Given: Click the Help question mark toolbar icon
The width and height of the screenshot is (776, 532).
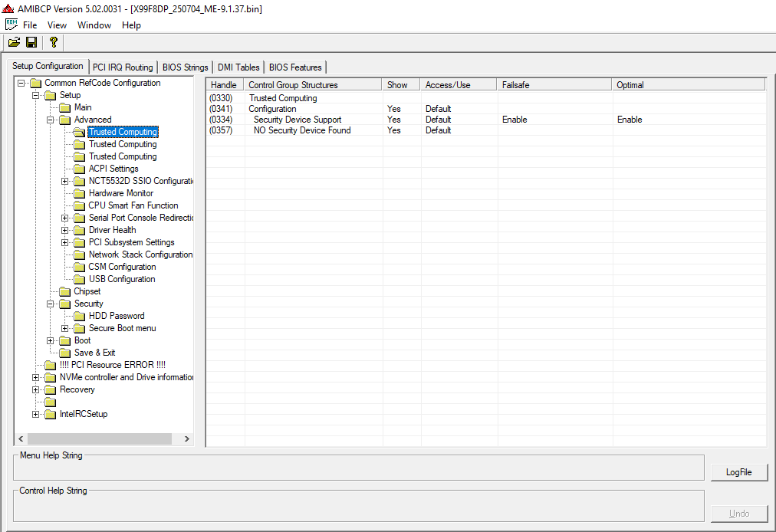Looking at the screenshot, I should click(x=54, y=43).
